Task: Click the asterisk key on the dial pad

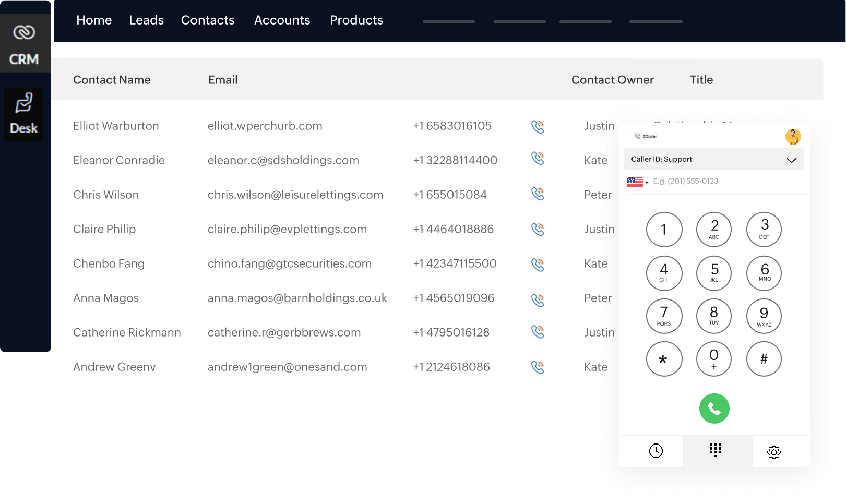Action: coord(664,359)
